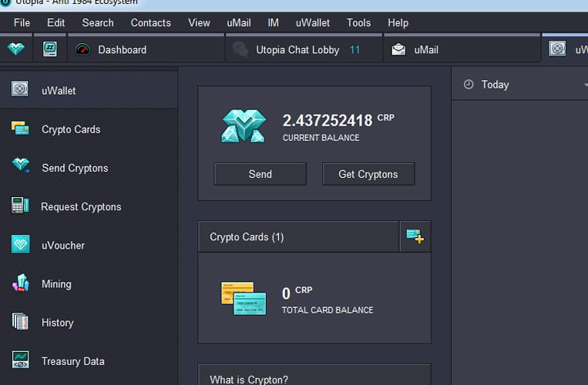
Task: Open Treasury Data in sidebar
Action: click(72, 361)
